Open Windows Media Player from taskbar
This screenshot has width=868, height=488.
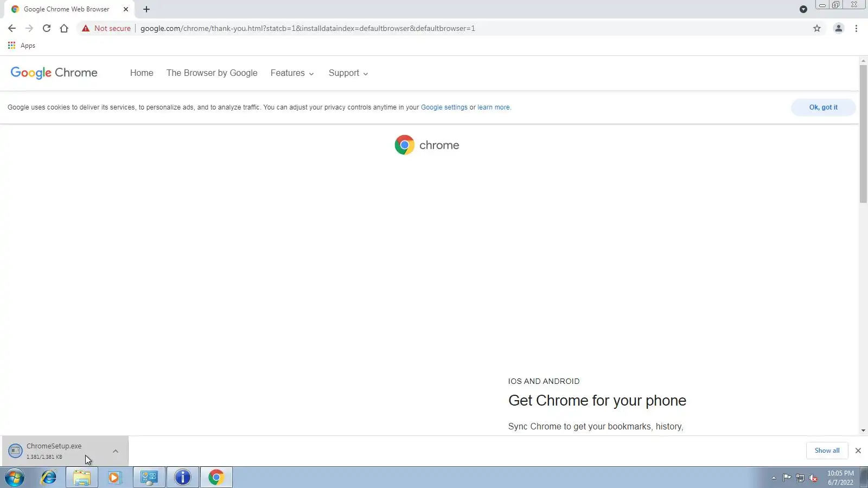tap(114, 478)
